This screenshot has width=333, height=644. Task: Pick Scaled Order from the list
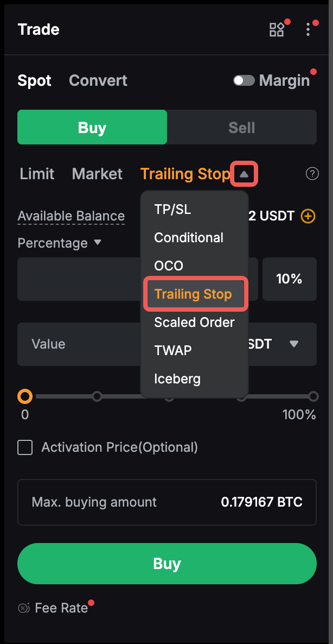coord(194,323)
